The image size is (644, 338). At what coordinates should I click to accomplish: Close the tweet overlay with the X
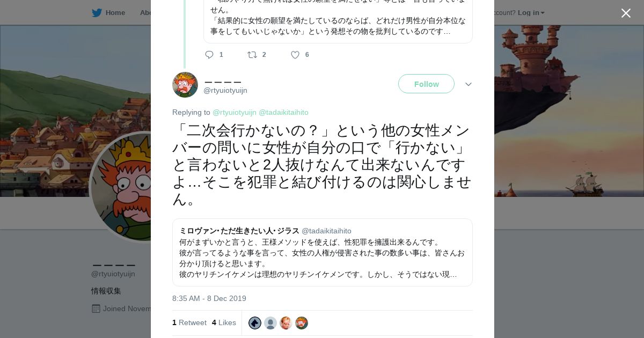626,13
